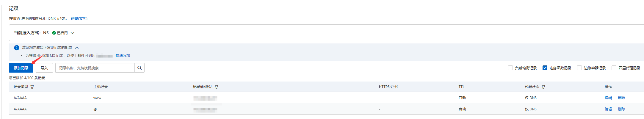Expand the NS access mode dropdown chevron
This screenshot has width=644, height=119.
[x=72, y=33]
